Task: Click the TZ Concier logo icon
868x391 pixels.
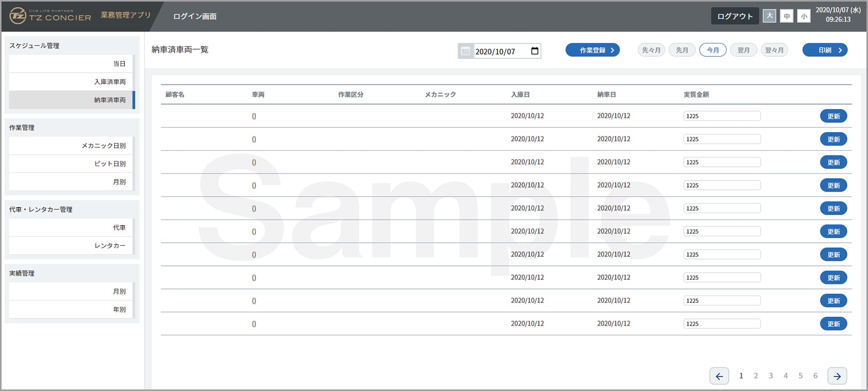Action: (18, 16)
